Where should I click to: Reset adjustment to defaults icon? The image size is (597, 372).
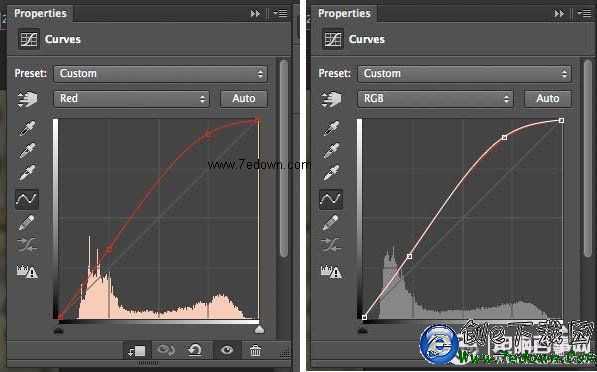point(195,350)
